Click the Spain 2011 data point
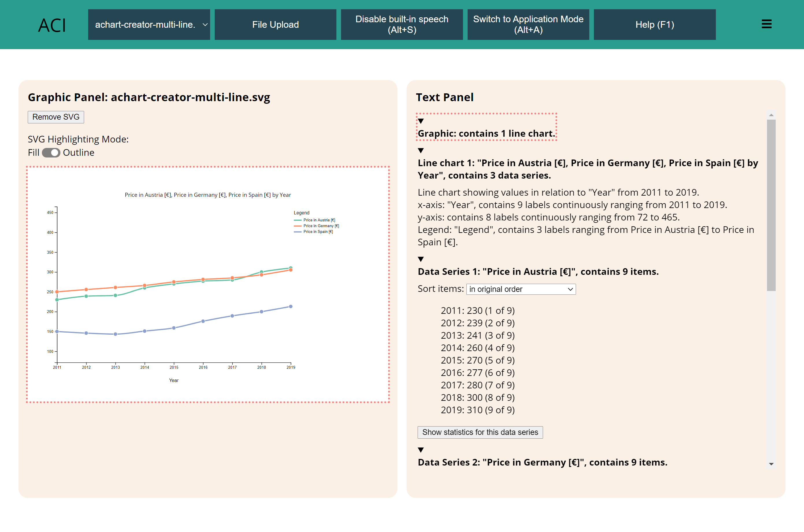 click(x=57, y=331)
